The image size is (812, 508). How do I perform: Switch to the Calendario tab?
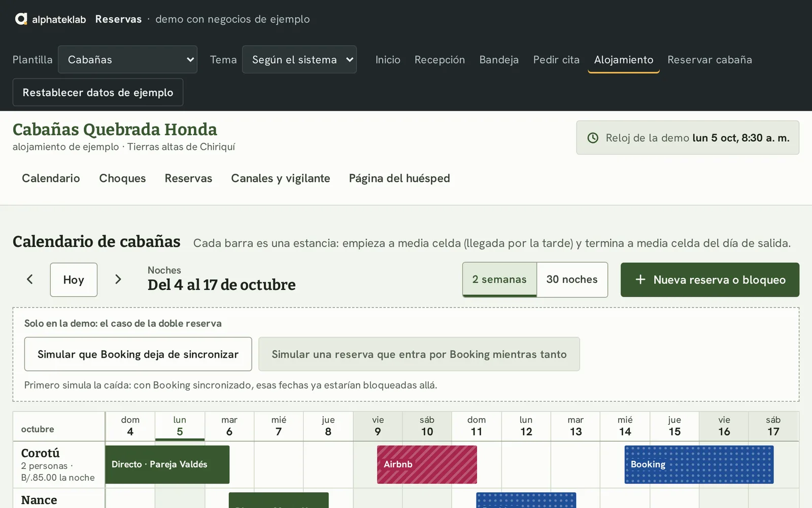click(51, 178)
